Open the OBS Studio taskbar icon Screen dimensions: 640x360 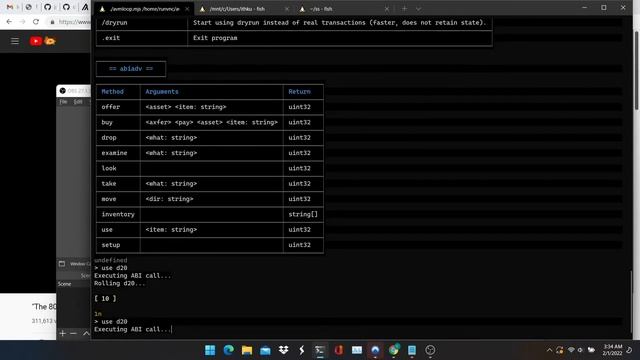430,350
